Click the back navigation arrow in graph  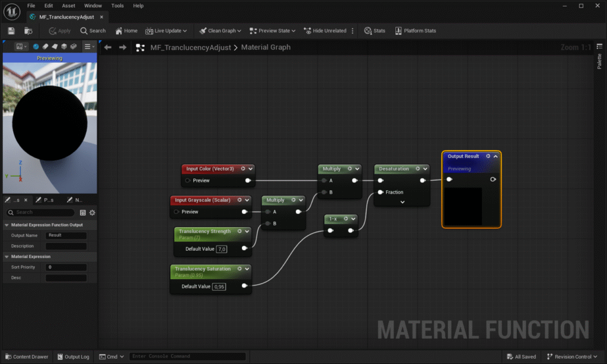pos(108,47)
